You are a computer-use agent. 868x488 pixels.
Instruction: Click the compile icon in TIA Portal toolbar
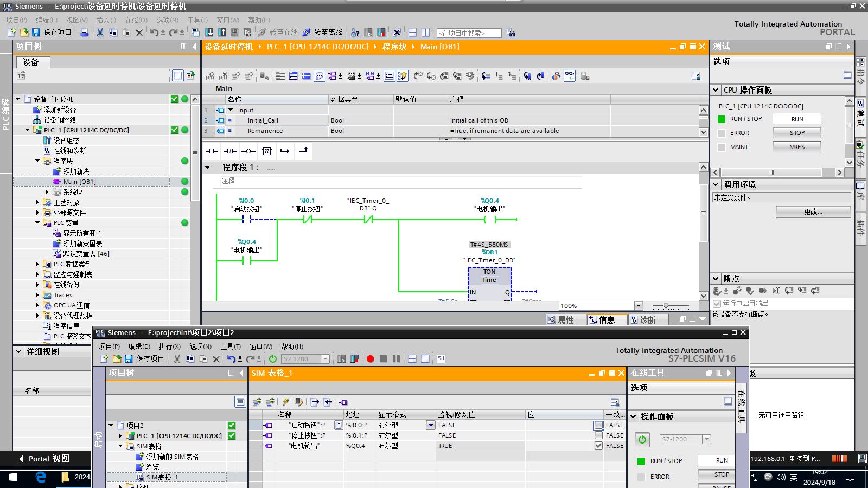pyautogui.click(x=196, y=33)
